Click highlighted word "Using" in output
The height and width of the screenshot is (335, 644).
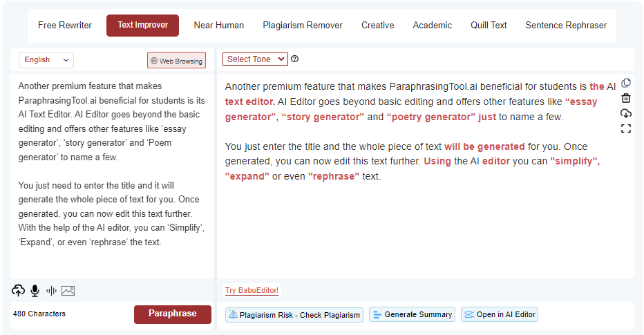[437, 162]
